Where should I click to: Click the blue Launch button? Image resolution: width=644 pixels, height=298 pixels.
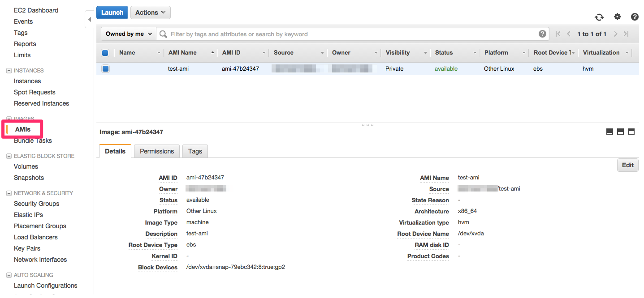tap(112, 13)
